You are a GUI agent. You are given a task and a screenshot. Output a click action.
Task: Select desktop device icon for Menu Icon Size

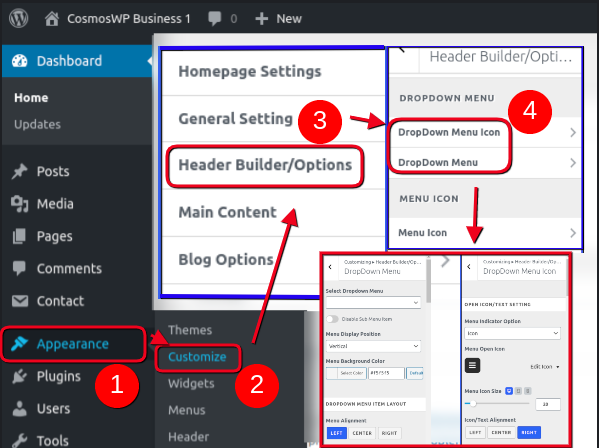(x=509, y=391)
